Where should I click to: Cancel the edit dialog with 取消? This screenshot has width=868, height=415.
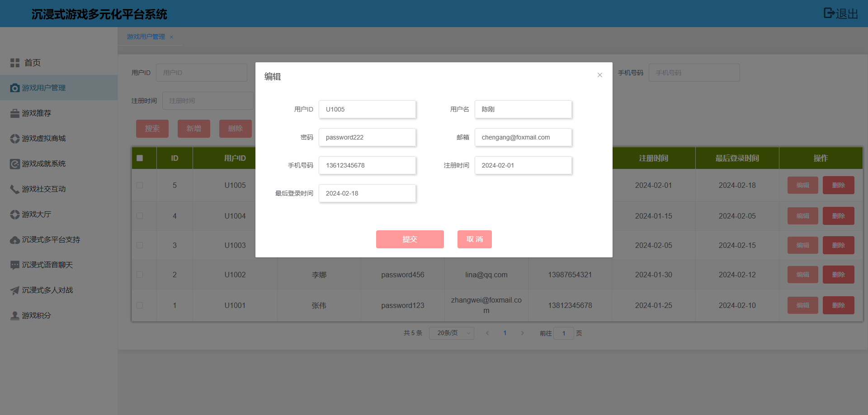pyautogui.click(x=474, y=239)
